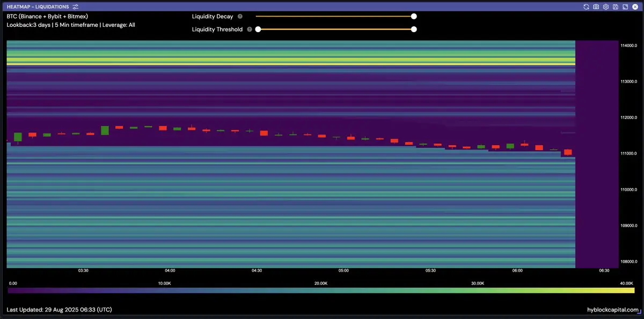
Task: Click the heatmap color gradient legend bar
Action: [321, 291]
